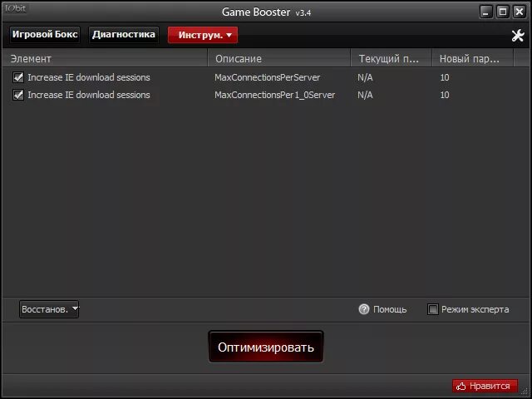Image resolution: width=532 pixels, height=399 pixels.
Task: Select the N/A value in the MaxConnectionsPerServer row
Action: point(365,77)
